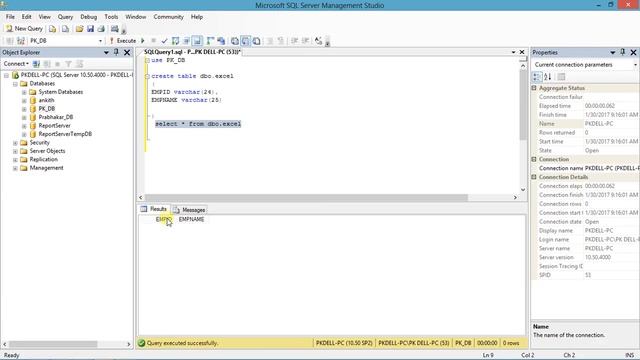Image resolution: width=640 pixels, height=360 pixels.
Task: Sort properties alphabetically
Action: [x=548, y=77]
